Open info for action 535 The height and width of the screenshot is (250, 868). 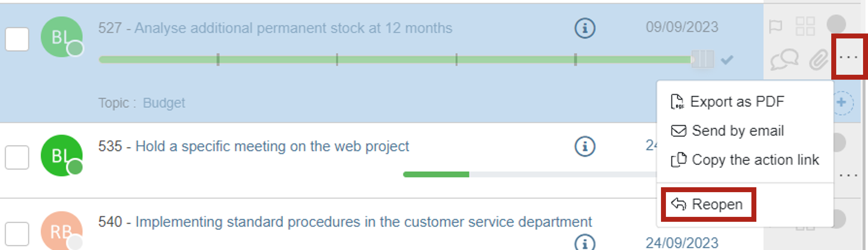(x=585, y=146)
